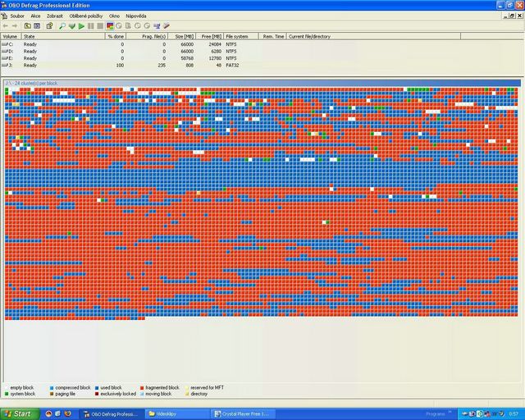Click the Forward arrow in the toolbar
The width and height of the screenshot is (525, 420).
pyautogui.click(x=15, y=26)
